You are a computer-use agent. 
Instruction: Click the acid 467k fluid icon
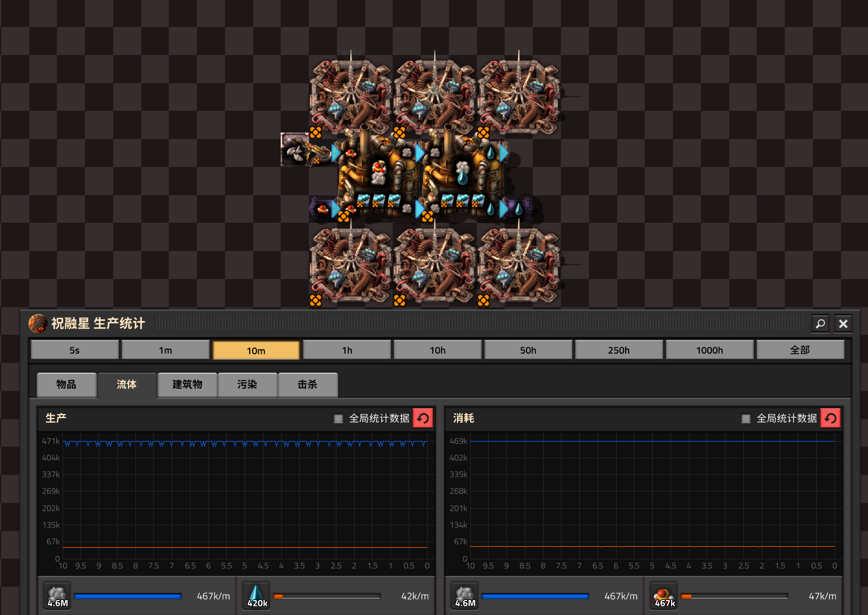click(664, 596)
